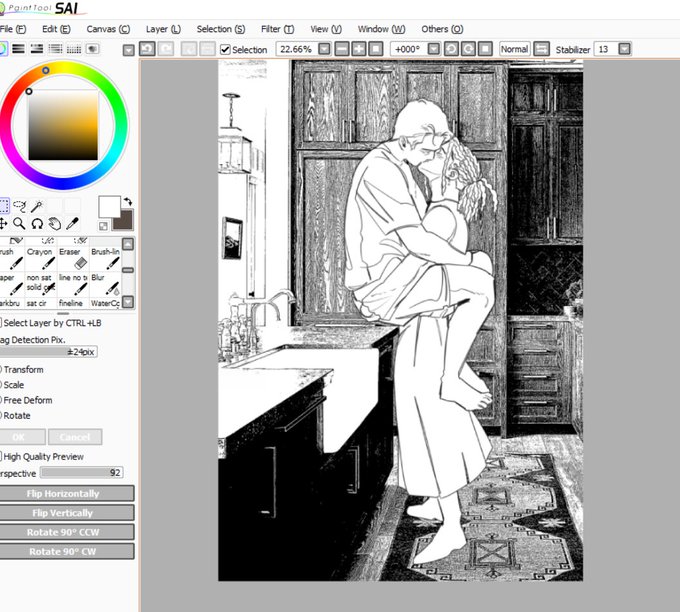Reset canvas rotation angle

[x=485, y=49]
